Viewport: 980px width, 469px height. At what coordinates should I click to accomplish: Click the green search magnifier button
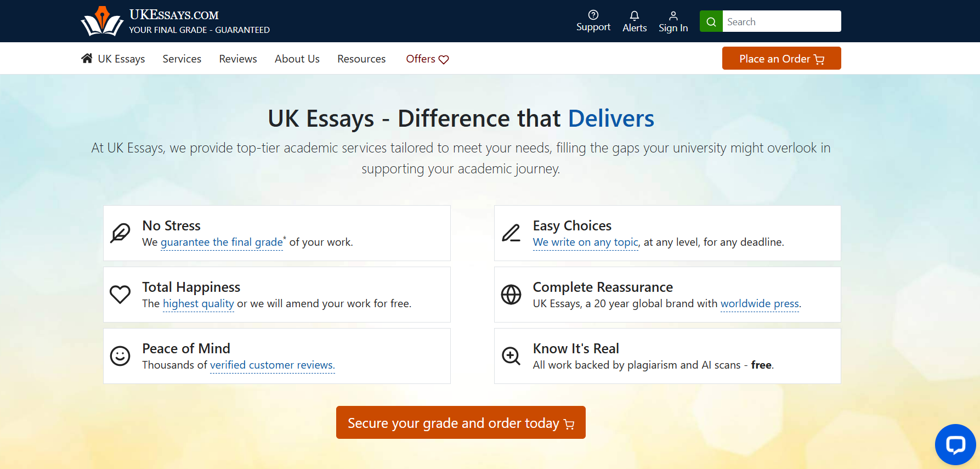click(x=711, y=21)
